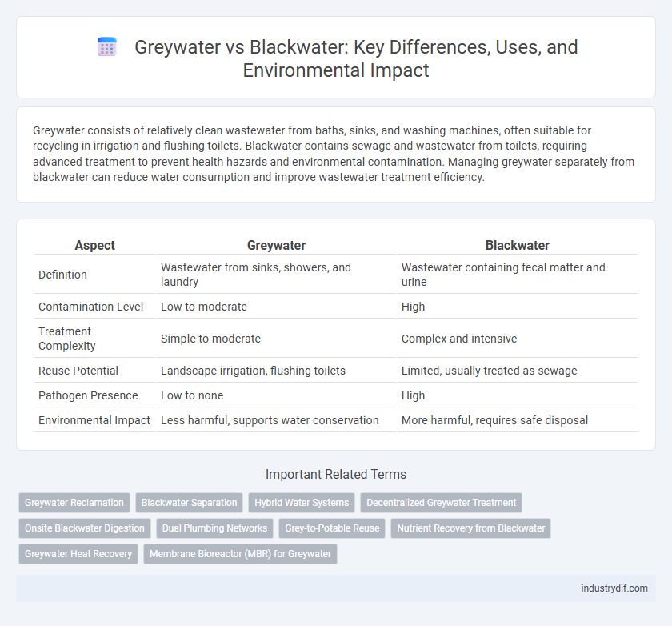
Task: Open the Grey-to-Potable Reuse tag
Action: tap(332, 528)
